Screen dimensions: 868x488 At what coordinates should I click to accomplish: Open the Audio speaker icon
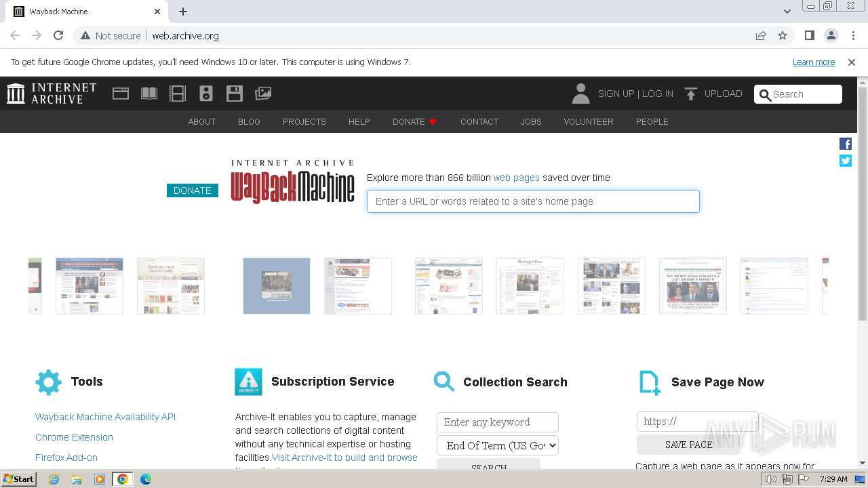point(206,94)
